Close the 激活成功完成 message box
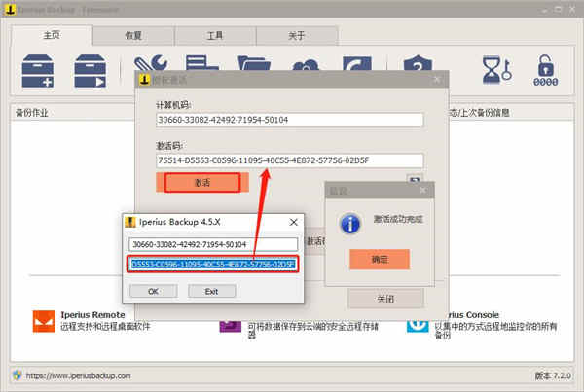Screen dimensions: 584x392 [423, 191]
